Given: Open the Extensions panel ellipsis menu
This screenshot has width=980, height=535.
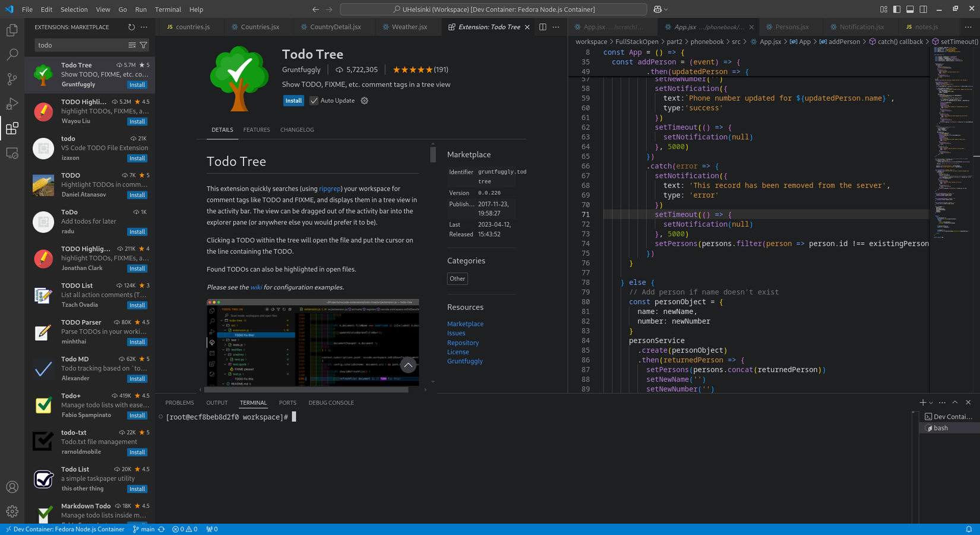Looking at the screenshot, I should (x=144, y=27).
